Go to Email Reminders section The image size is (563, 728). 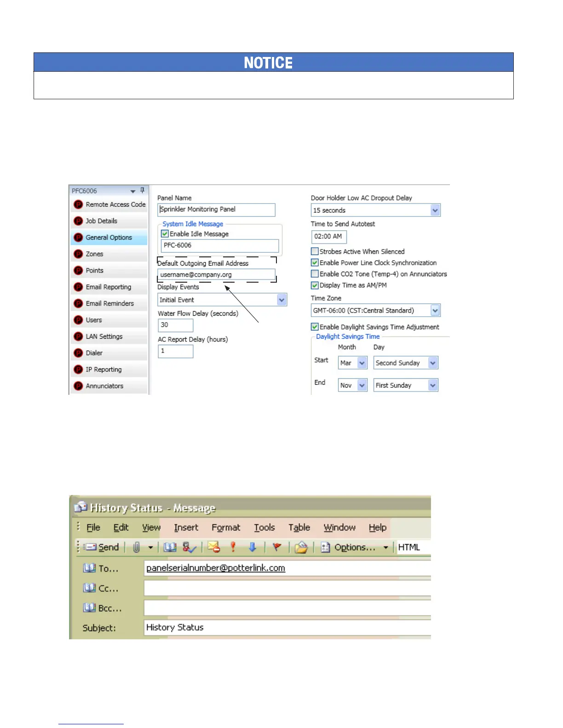coord(109,304)
